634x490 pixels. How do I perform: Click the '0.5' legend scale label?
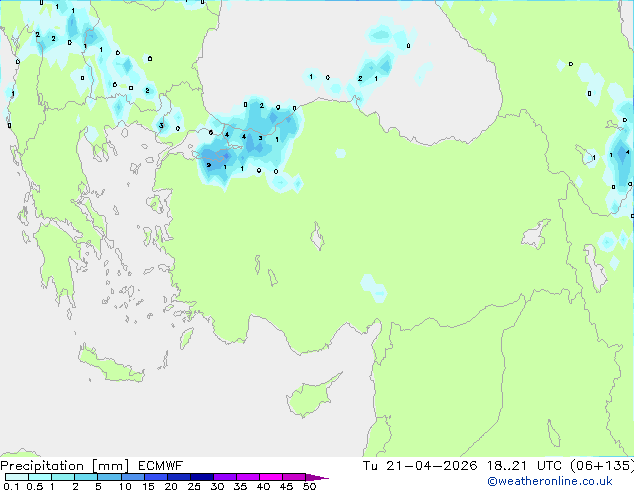tap(34, 486)
